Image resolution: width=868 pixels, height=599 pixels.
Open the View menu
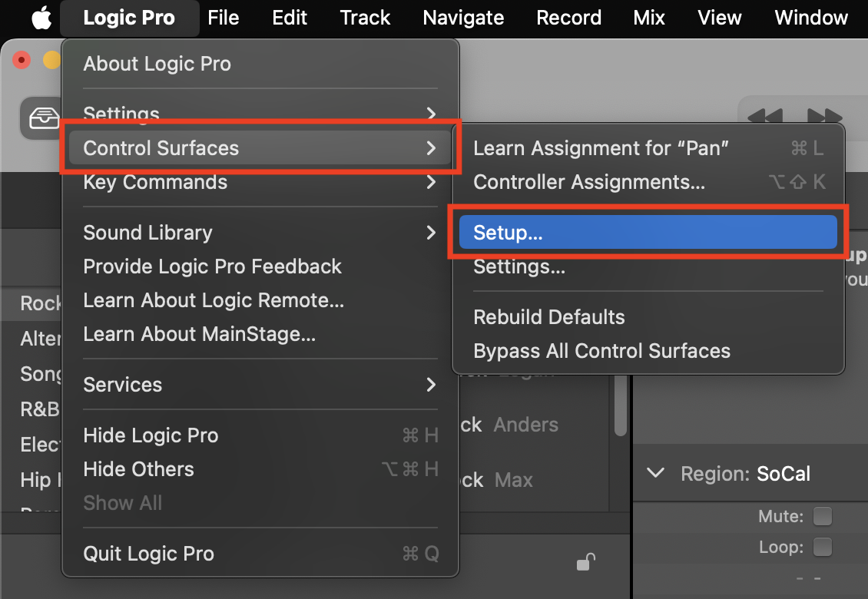(719, 18)
